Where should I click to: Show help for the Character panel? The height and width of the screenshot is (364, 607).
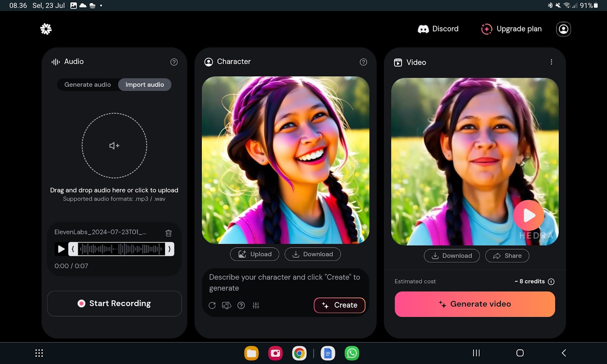click(363, 62)
